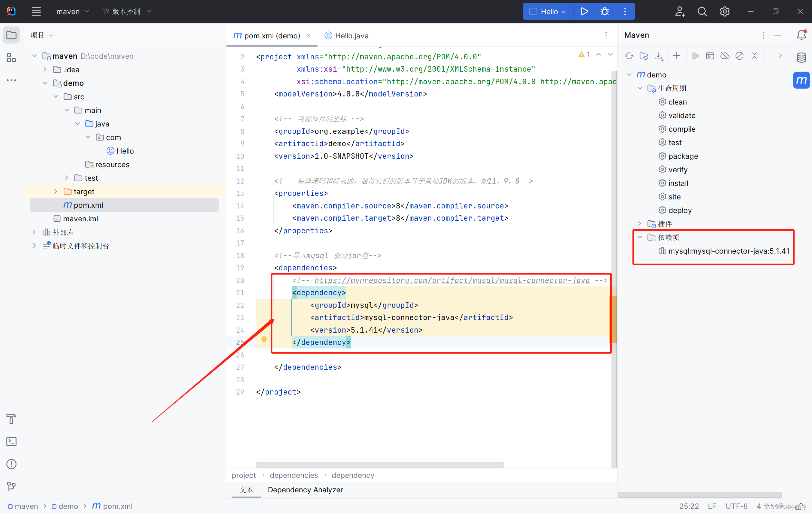Image resolution: width=812 pixels, height=513 pixels.
Task: Select the 文本 editor tab
Action: coord(246,490)
